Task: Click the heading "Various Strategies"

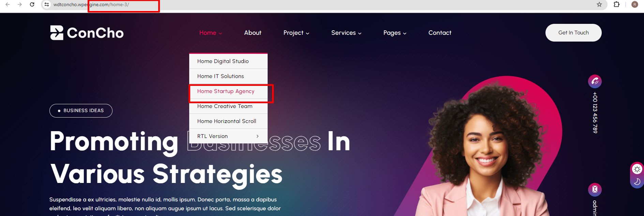Action: [x=166, y=174]
